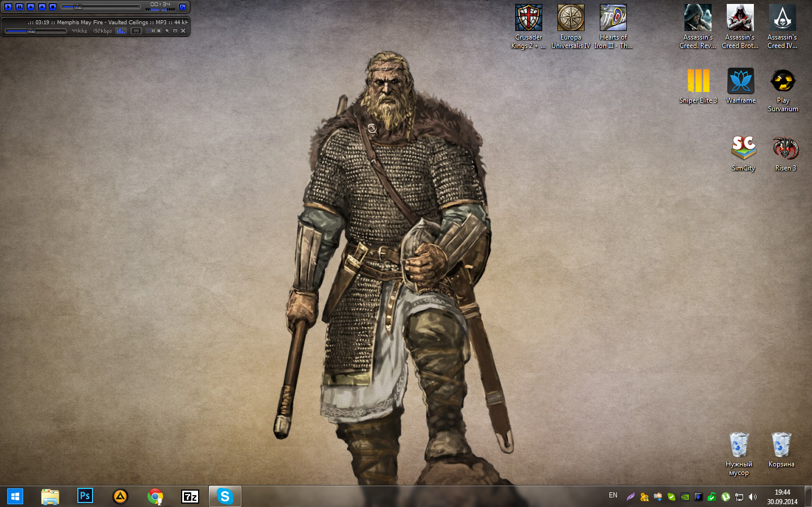
Task: Open File Explorer from the taskbar
Action: [50, 496]
